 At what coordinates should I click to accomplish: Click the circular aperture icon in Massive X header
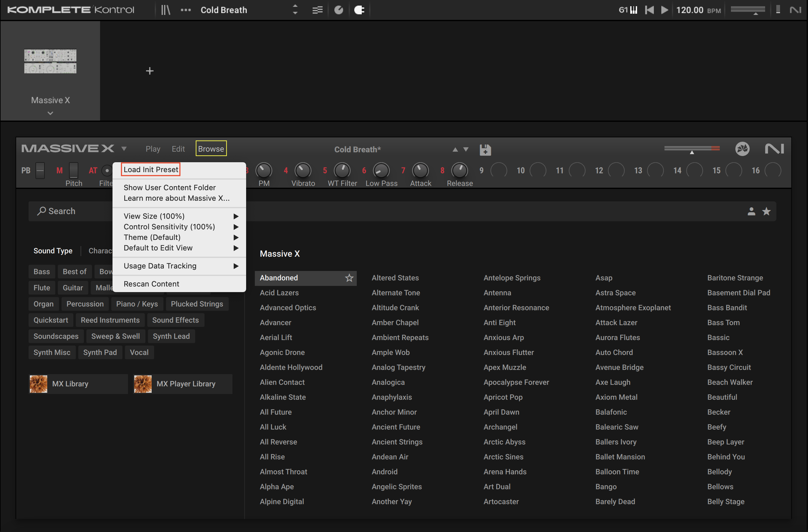pos(742,149)
